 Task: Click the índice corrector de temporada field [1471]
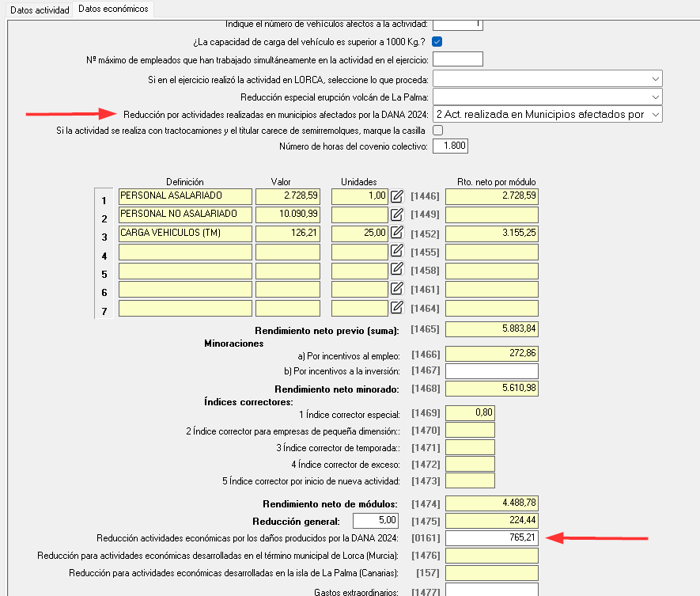click(470, 446)
